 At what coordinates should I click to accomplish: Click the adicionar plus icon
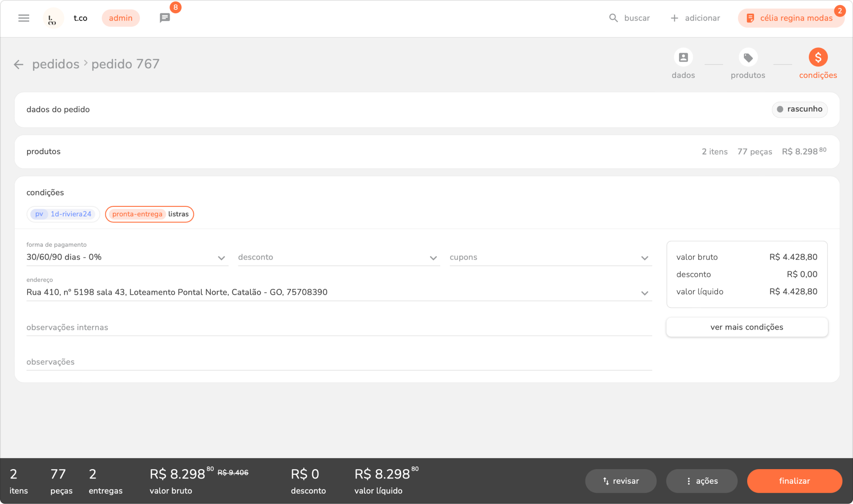[x=674, y=18]
